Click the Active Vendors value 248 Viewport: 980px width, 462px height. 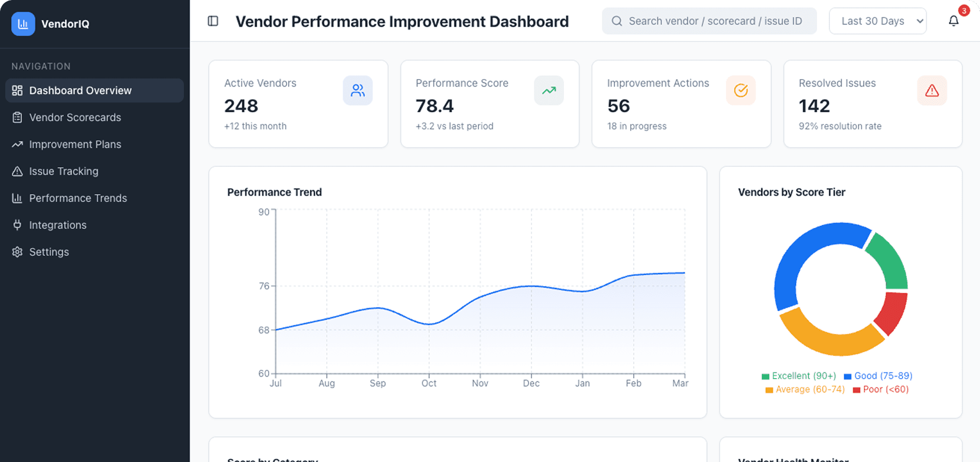click(241, 106)
